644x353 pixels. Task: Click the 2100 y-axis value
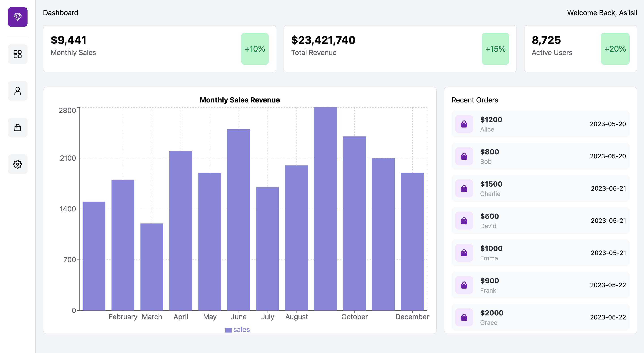tap(68, 158)
